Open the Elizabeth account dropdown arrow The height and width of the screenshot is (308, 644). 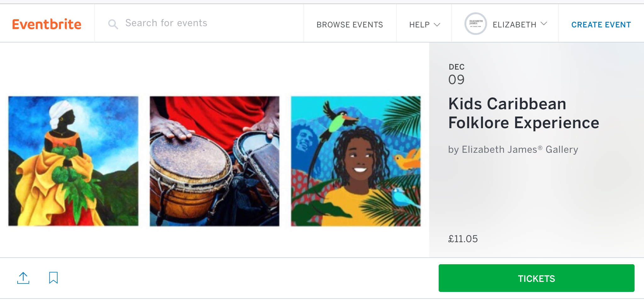[544, 24]
